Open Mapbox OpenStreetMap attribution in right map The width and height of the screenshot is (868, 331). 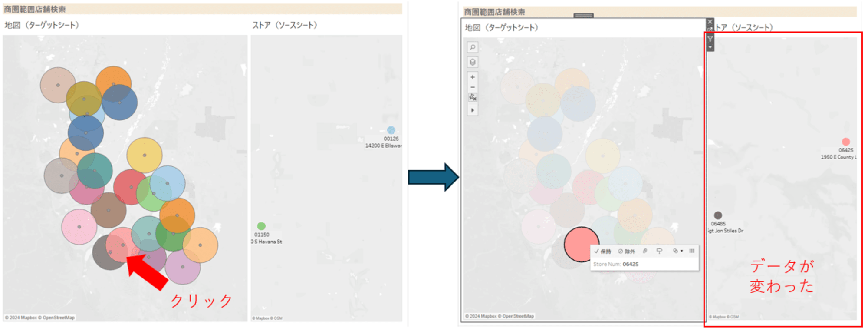pos(500,316)
